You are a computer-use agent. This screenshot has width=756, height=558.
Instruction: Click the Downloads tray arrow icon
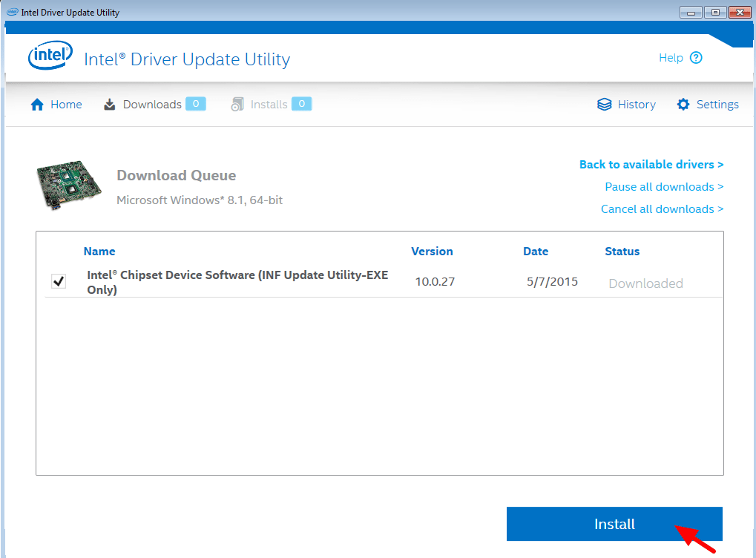[110, 105]
